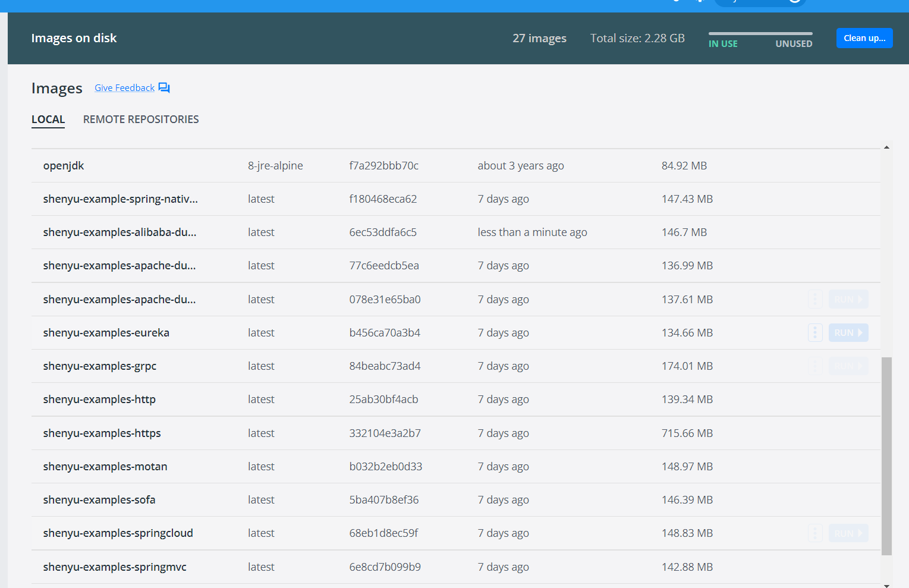Click the image ID f180468eca62
The image size is (909, 588).
[x=383, y=199]
